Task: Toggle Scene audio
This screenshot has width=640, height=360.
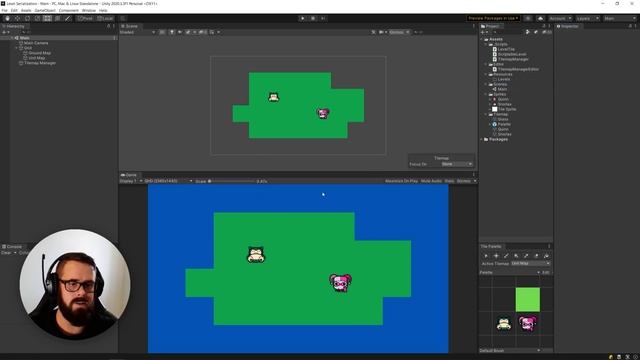Action: point(180,32)
